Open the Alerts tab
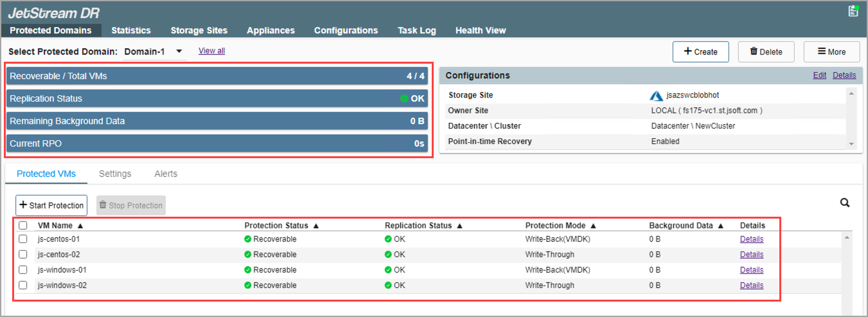The width and height of the screenshot is (868, 317). (166, 174)
